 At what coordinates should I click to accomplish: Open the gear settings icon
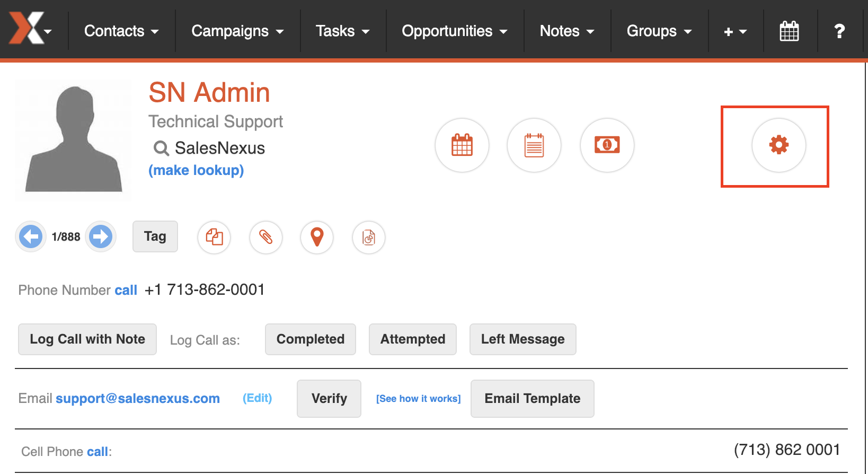point(778,145)
